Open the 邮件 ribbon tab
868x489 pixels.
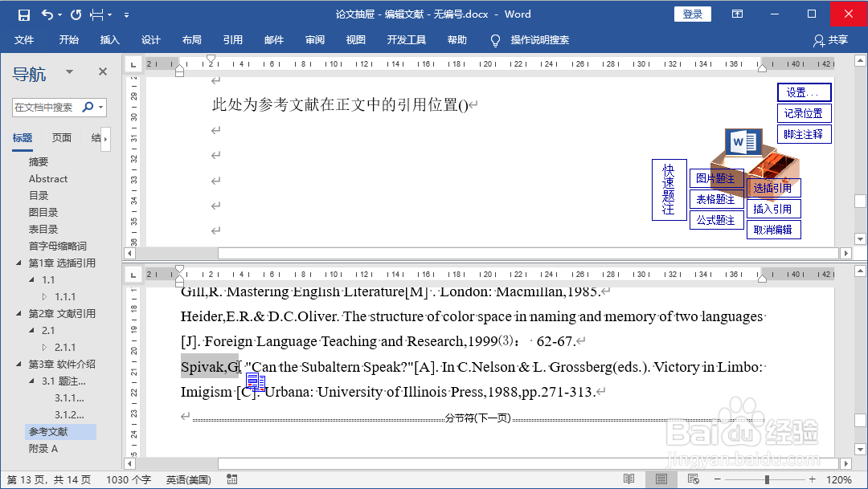click(274, 40)
